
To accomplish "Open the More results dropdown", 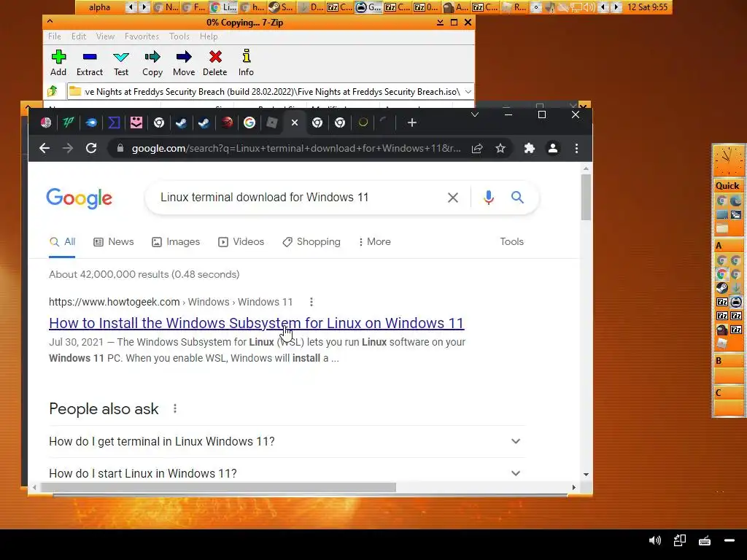I will coord(374,242).
